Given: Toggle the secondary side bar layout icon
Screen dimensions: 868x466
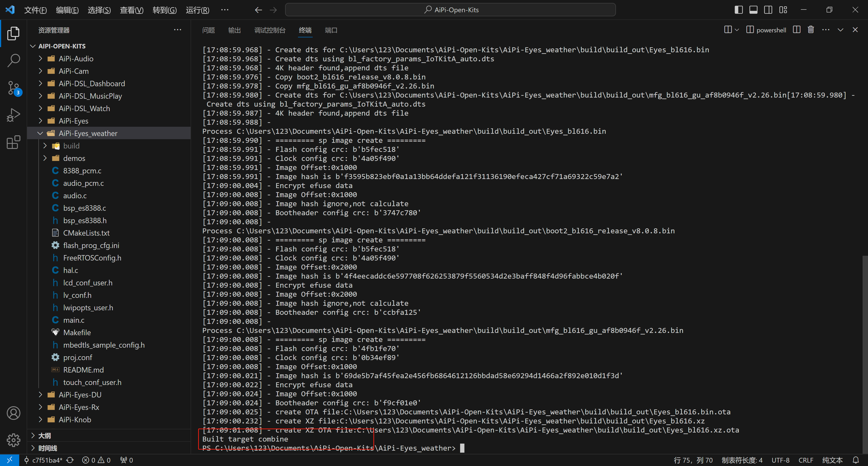Looking at the screenshot, I should click(768, 10).
